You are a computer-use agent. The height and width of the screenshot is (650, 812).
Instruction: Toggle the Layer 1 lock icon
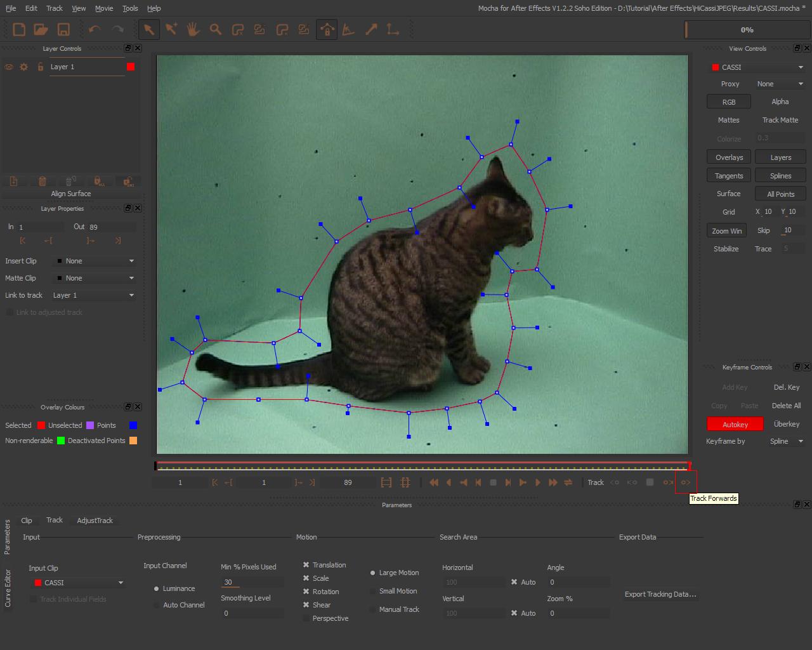tap(41, 67)
